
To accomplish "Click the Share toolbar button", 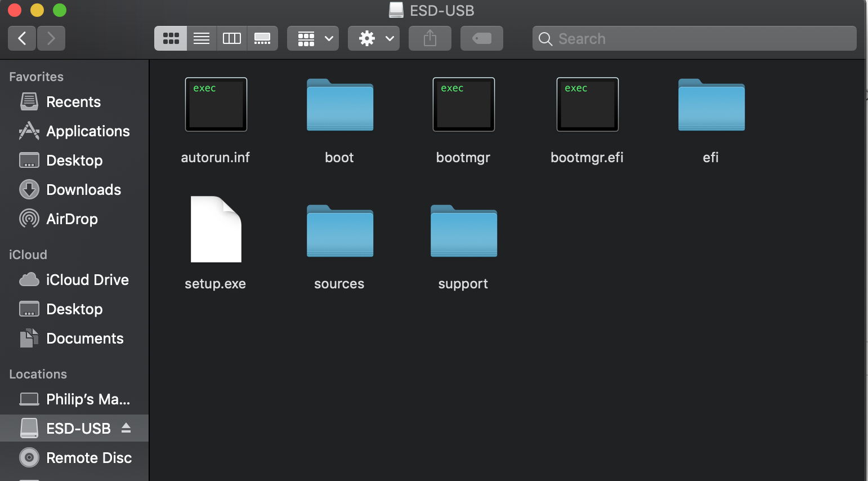I will coord(430,38).
